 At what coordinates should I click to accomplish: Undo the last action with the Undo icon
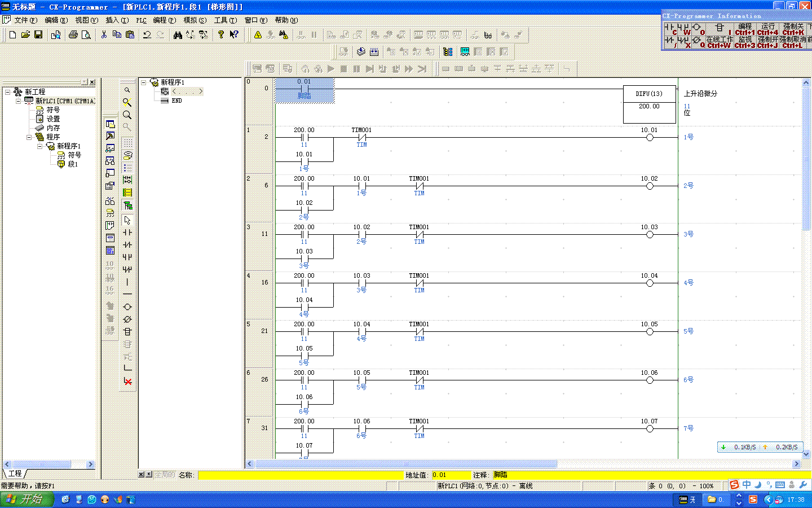tap(147, 35)
